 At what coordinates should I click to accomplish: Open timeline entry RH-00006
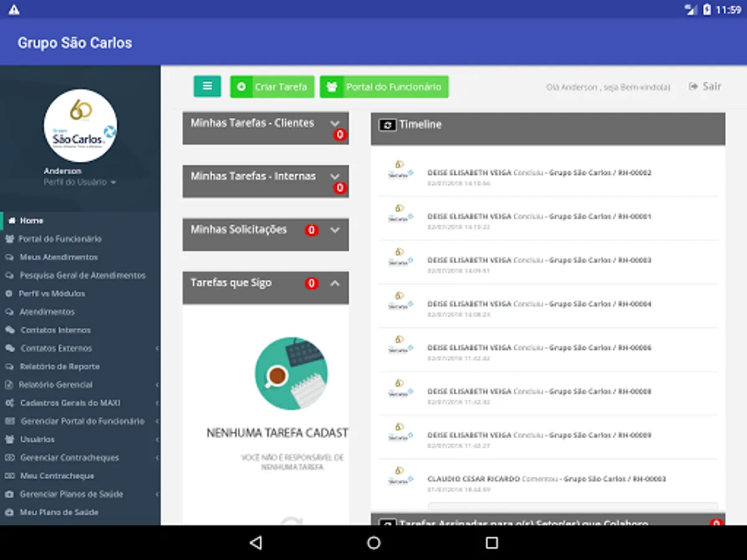[x=548, y=351]
